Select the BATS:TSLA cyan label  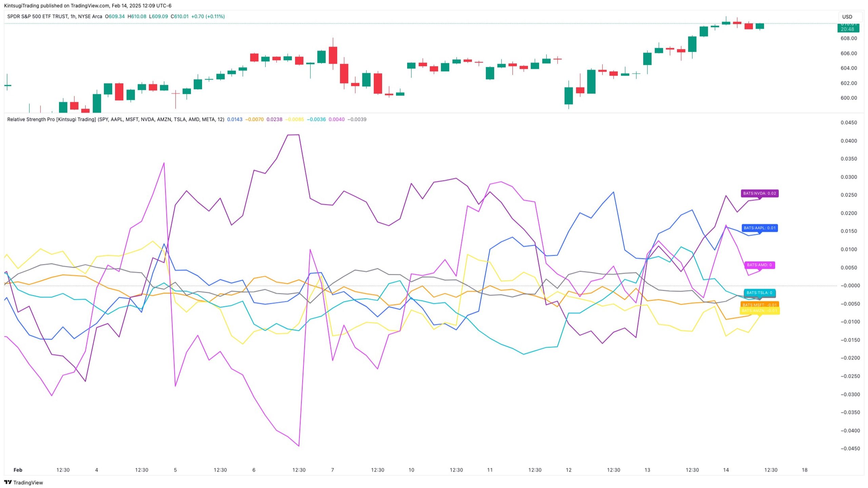click(759, 293)
